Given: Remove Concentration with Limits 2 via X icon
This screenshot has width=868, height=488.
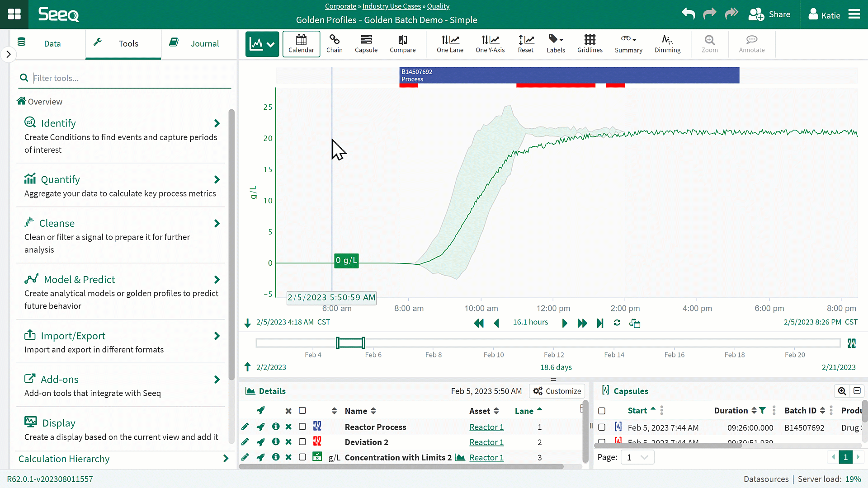Looking at the screenshot, I should (x=288, y=457).
